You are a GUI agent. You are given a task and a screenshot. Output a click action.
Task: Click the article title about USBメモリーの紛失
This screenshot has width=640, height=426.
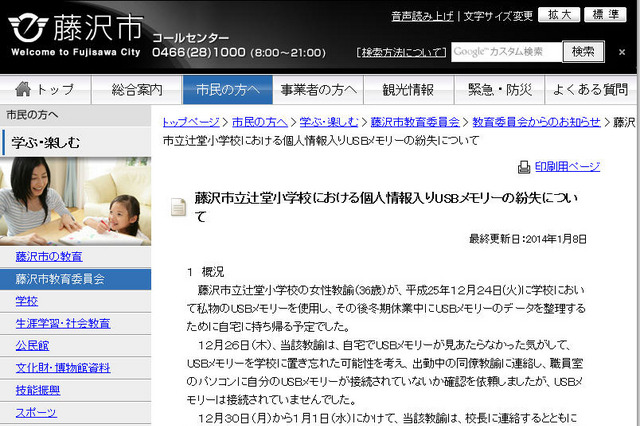click(x=387, y=207)
